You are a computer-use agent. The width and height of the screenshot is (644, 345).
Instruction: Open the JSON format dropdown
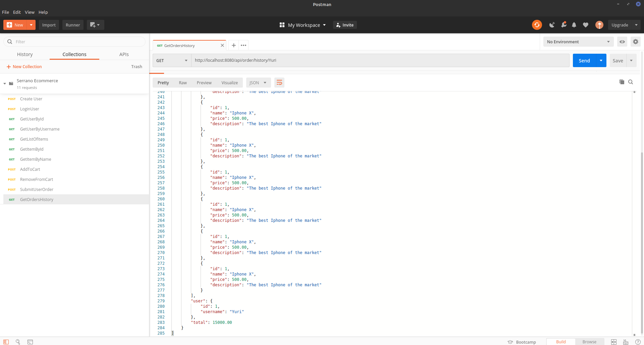pos(258,83)
